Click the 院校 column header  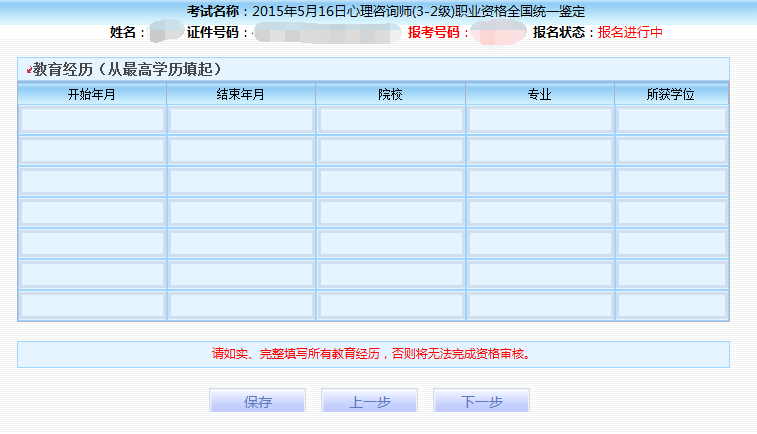point(390,95)
